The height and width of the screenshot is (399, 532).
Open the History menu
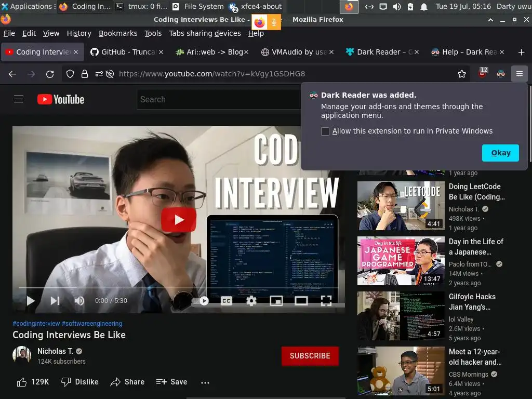point(79,33)
